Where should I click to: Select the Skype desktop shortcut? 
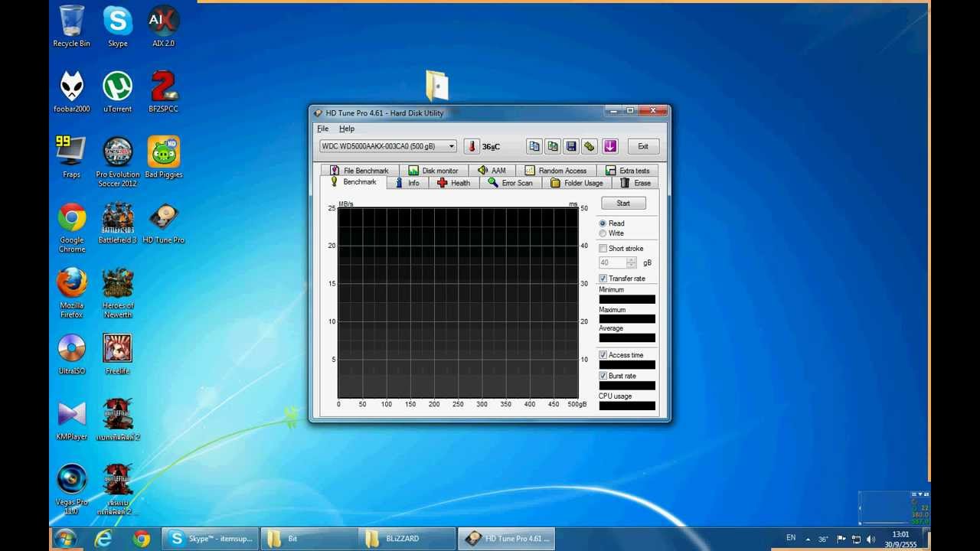(x=118, y=26)
